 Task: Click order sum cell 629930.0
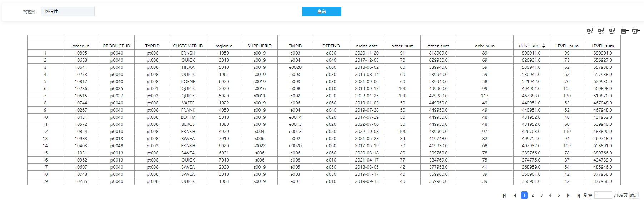pos(438,60)
